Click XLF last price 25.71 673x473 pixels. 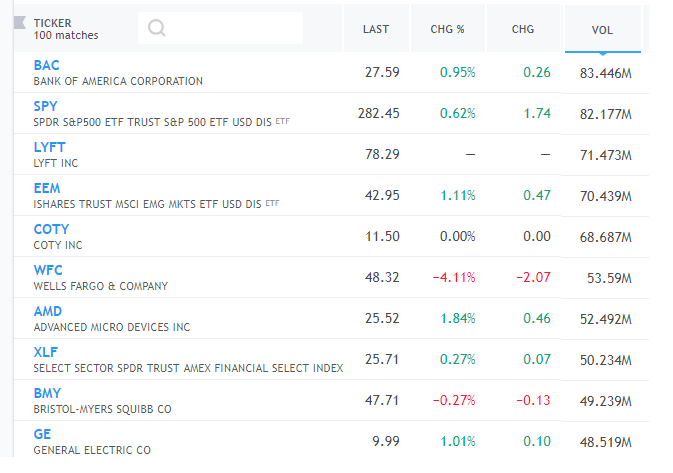[382, 359]
